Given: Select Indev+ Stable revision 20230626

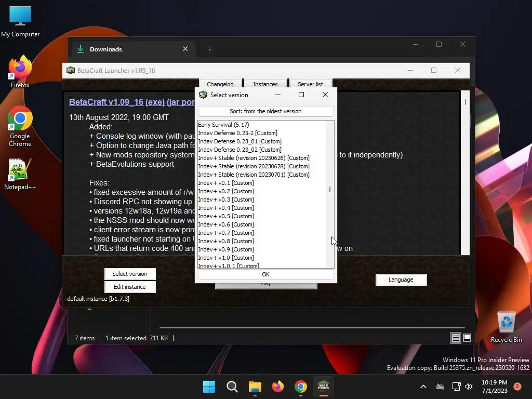Looking at the screenshot, I should pos(262,158).
